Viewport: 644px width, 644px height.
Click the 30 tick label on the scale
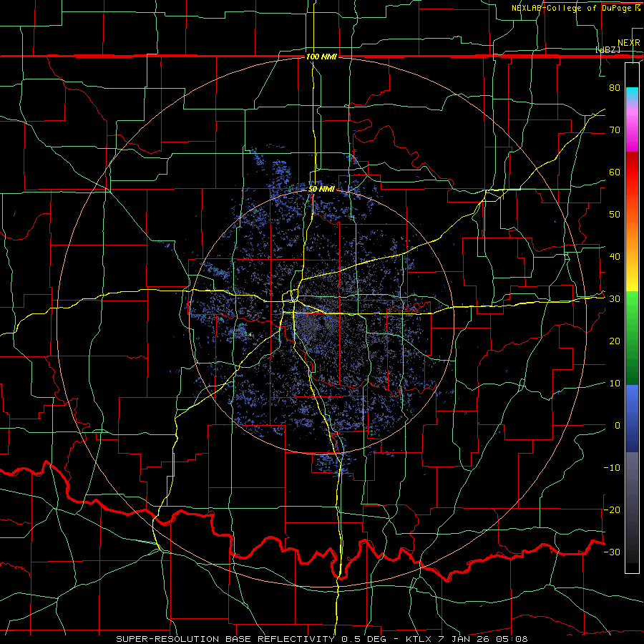click(615, 299)
